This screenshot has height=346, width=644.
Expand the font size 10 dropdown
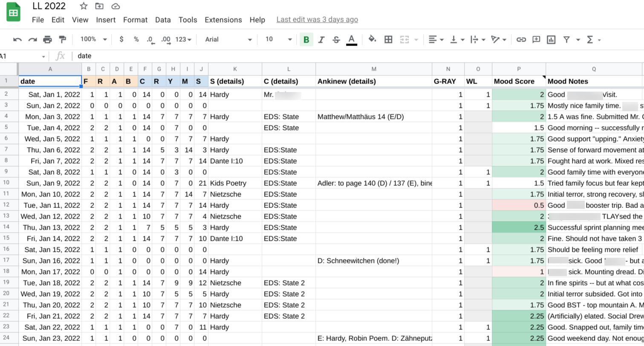point(279,39)
